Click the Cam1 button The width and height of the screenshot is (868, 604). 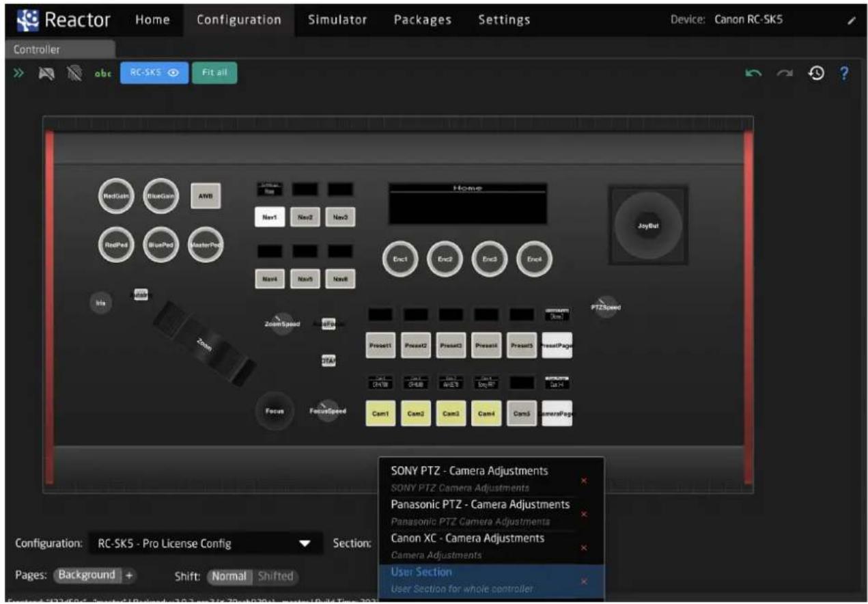tap(380, 413)
